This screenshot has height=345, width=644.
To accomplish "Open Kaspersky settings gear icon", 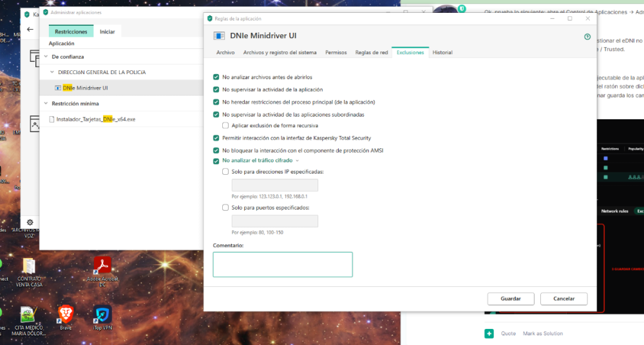I will coord(30,222).
